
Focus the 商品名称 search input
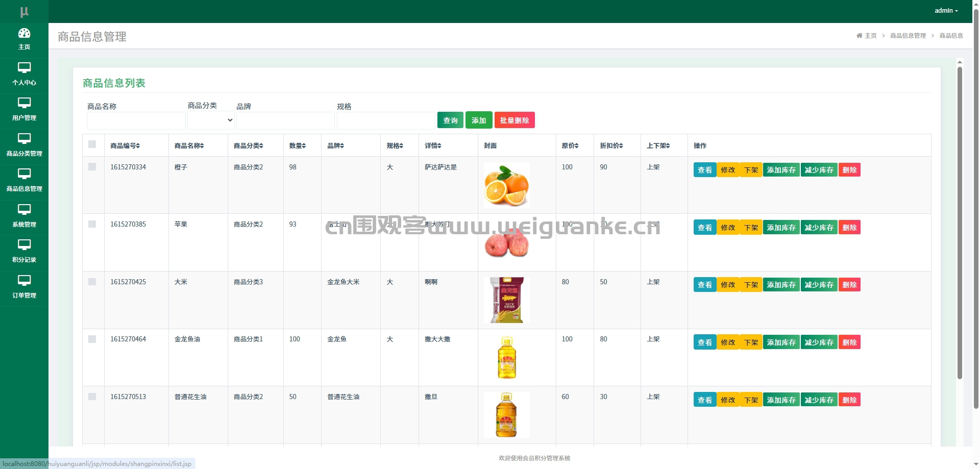coord(136,120)
